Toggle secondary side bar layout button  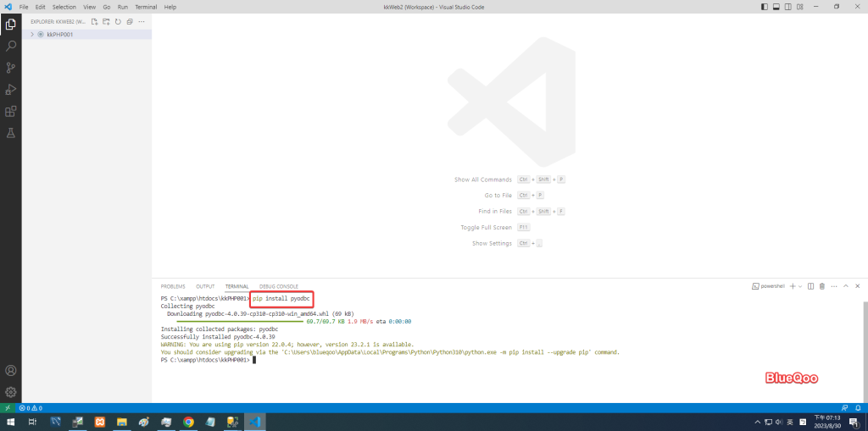click(x=787, y=7)
